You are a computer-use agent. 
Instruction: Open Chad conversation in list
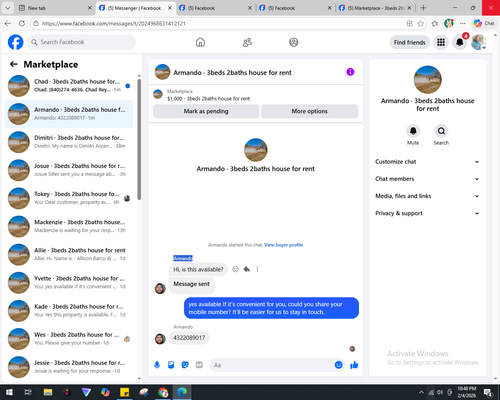coord(69,86)
